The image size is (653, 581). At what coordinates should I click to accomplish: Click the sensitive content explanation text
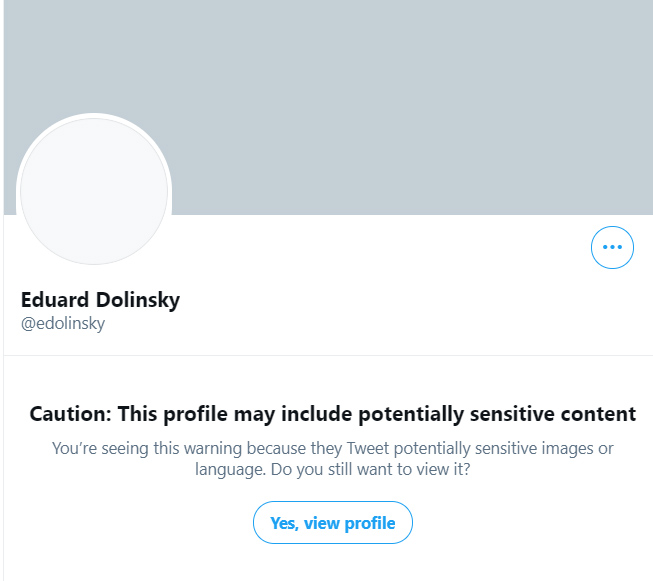[332, 448]
